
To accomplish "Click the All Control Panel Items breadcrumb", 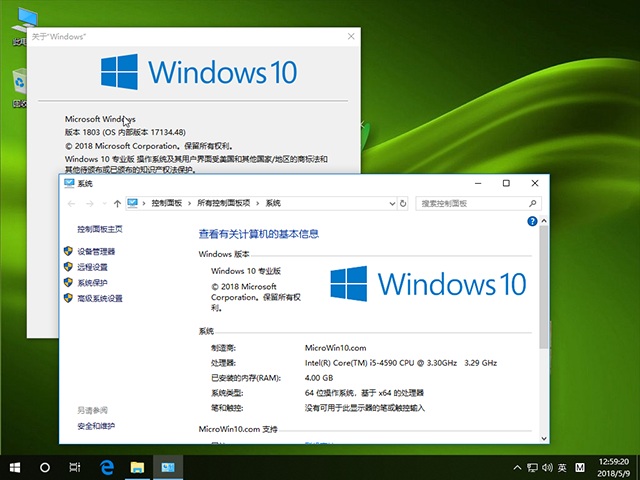I will (x=224, y=203).
